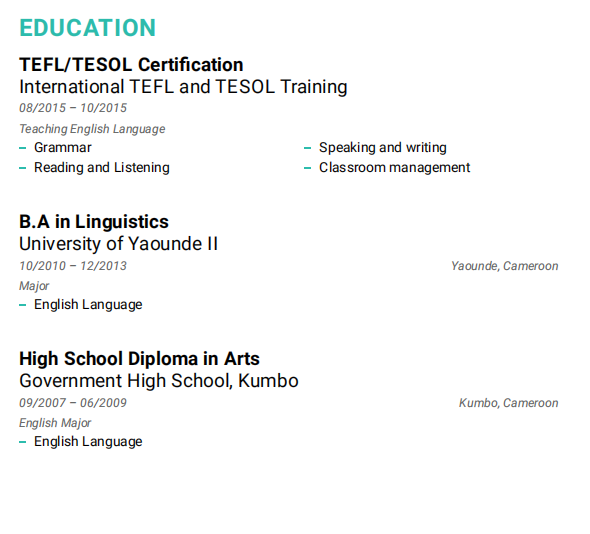Select the Yaounde, Cameroon location text

point(505,266)
